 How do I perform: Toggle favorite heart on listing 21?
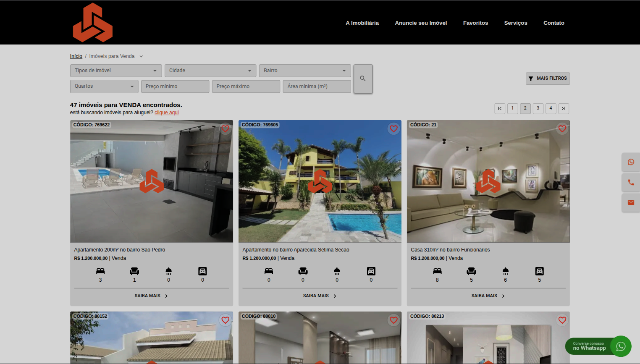tap(562, 129)
